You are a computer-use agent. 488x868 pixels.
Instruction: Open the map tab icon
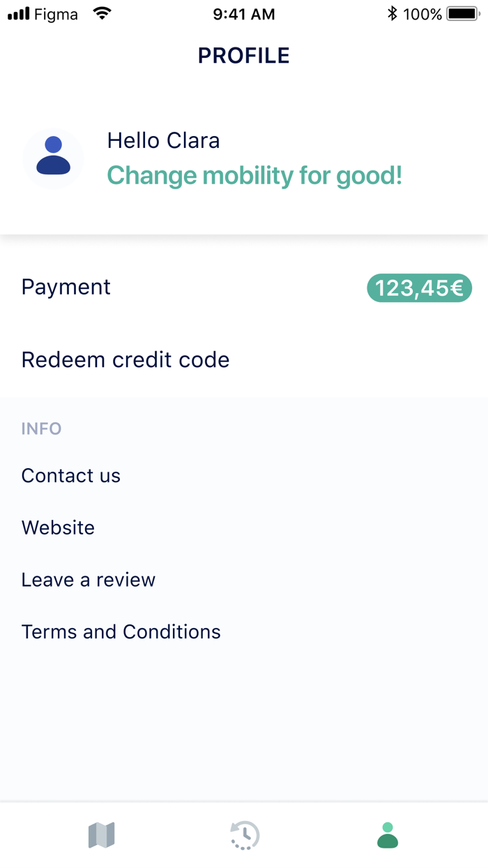click(x=102, y=835)
